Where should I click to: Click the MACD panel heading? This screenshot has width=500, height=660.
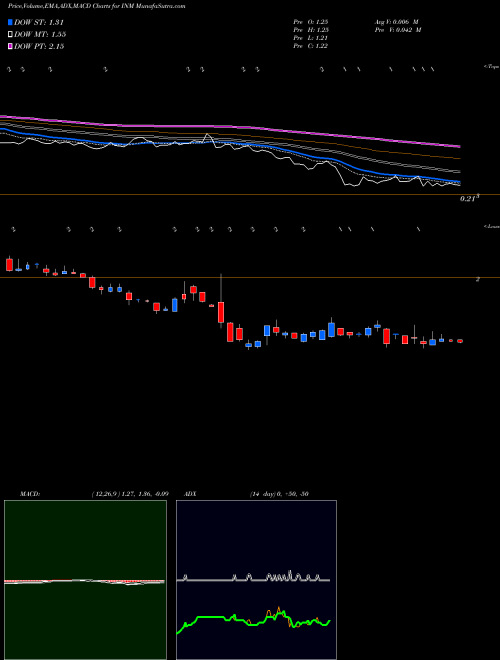click(x=30, y=494)
